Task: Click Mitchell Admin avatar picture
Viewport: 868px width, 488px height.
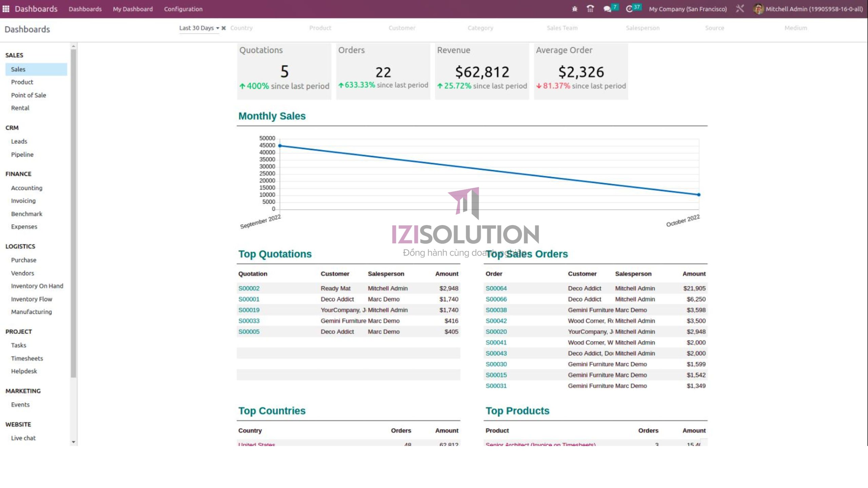Action: (758, 9)
